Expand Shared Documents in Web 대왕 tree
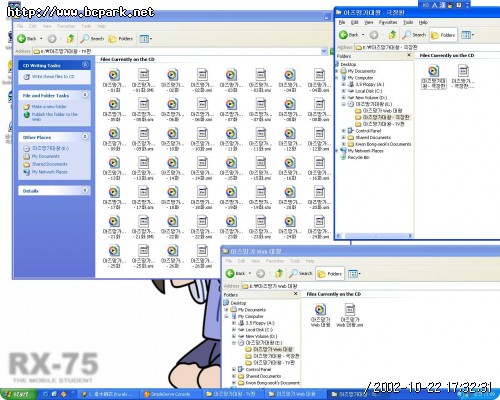The height and width of the screenshot is (400, 500). point(234,376)
